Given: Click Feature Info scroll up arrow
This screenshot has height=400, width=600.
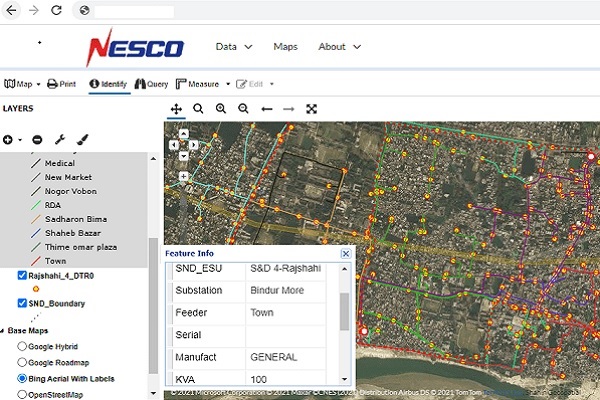Looking at the screenshot, I should coord(344,269).
